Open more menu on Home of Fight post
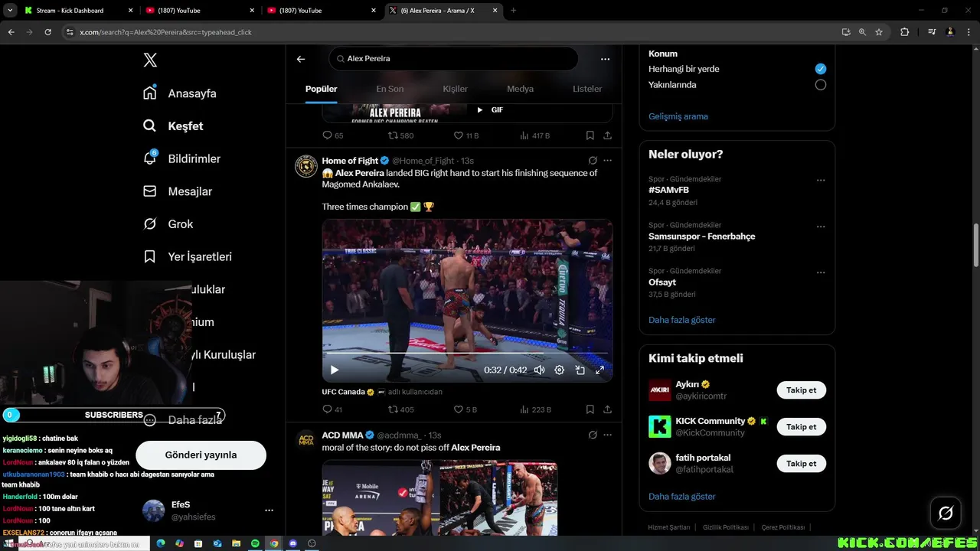This screenshot has height=551, width=980. pyautogui.click(x=607, y=161)
